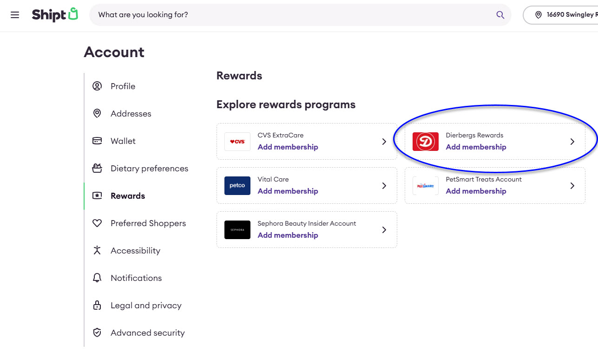
Task: Open Accessibility settings
Action: point(135,251)
